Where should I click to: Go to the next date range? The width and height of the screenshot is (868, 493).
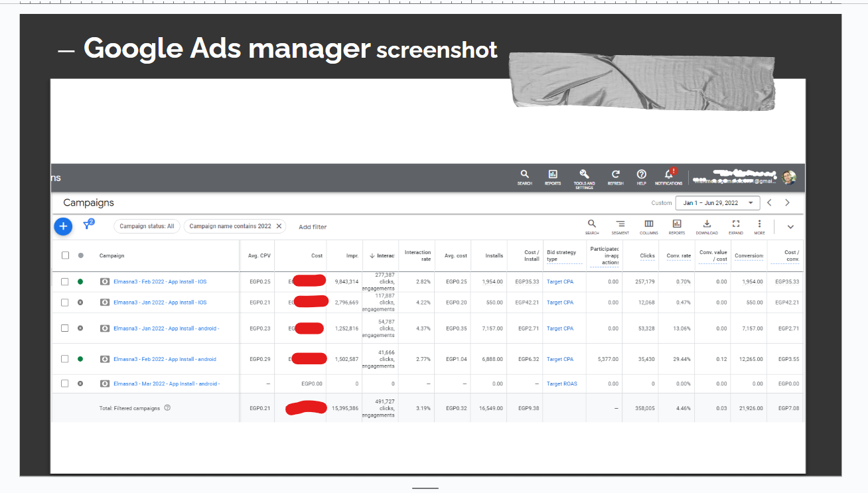(x=787, y=203)
